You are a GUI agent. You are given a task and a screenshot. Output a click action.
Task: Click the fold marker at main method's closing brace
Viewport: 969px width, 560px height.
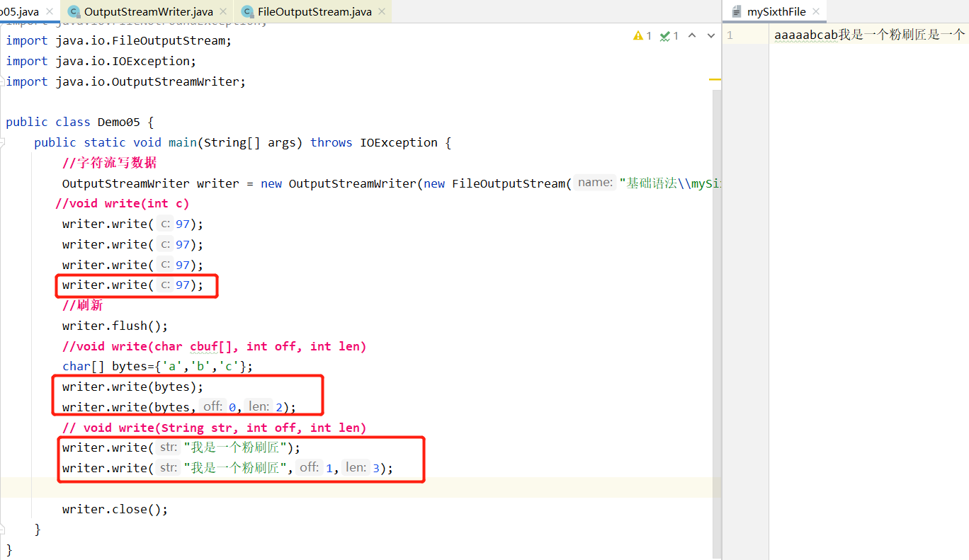pyautogui.click(x=4, y=530)
